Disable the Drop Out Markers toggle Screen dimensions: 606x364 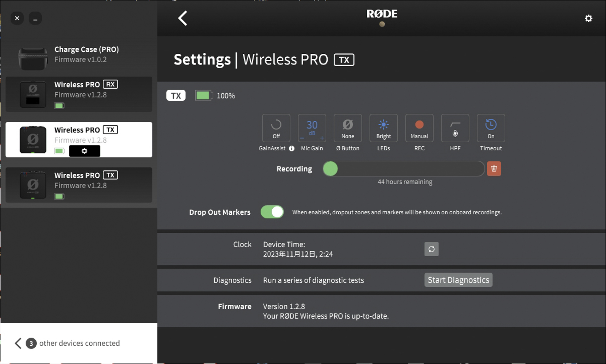(272, 212)
